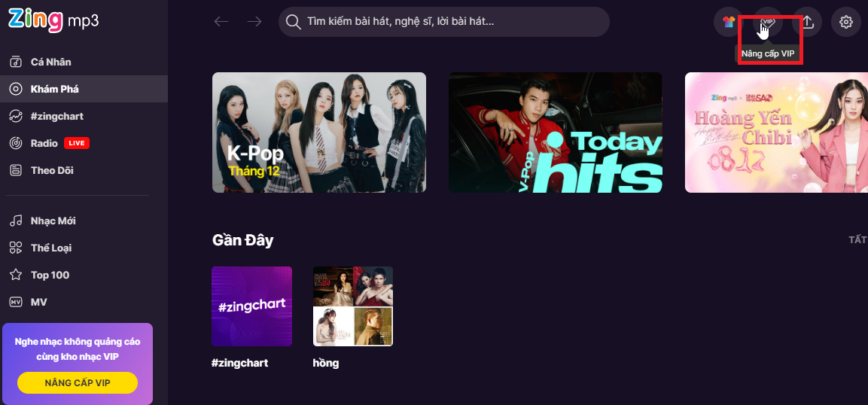
Task: Click the Zing mp3 logo
Action: pos(53,20)
